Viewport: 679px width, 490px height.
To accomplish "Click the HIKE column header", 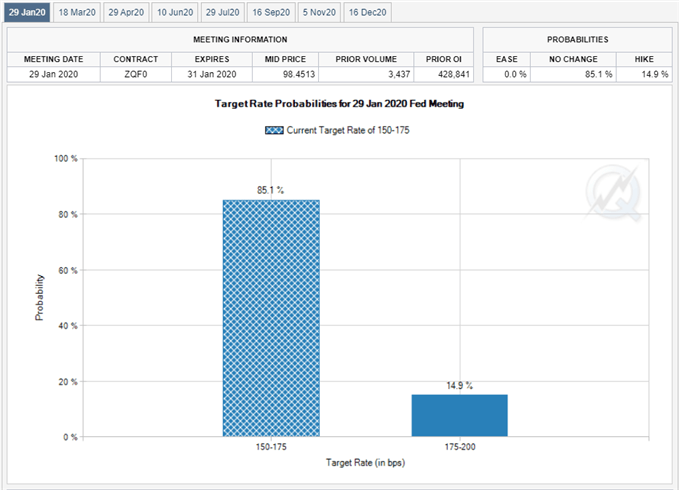I will click(x=644, y=59).
